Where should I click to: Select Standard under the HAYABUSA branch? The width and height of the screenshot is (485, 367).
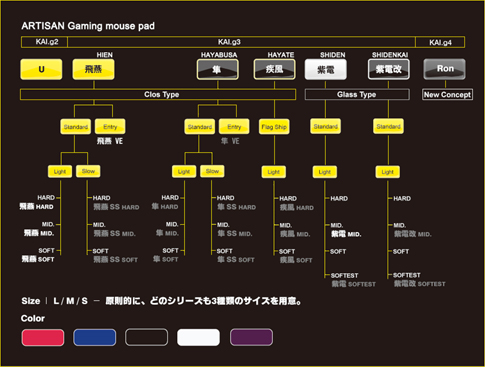pos(200,127)
